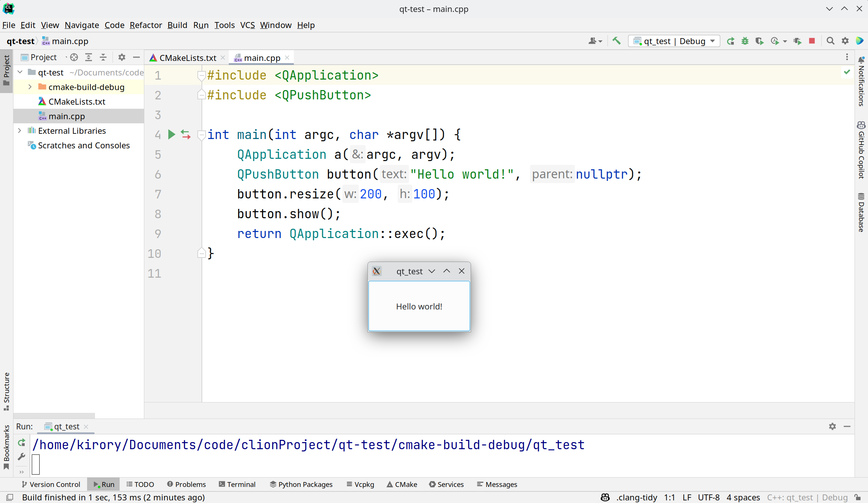Image resolution: width=868 pixels, height=503 pixels.
Task: Open the GitHub Copilot status bar icon
Action: (x=605, y=497)
